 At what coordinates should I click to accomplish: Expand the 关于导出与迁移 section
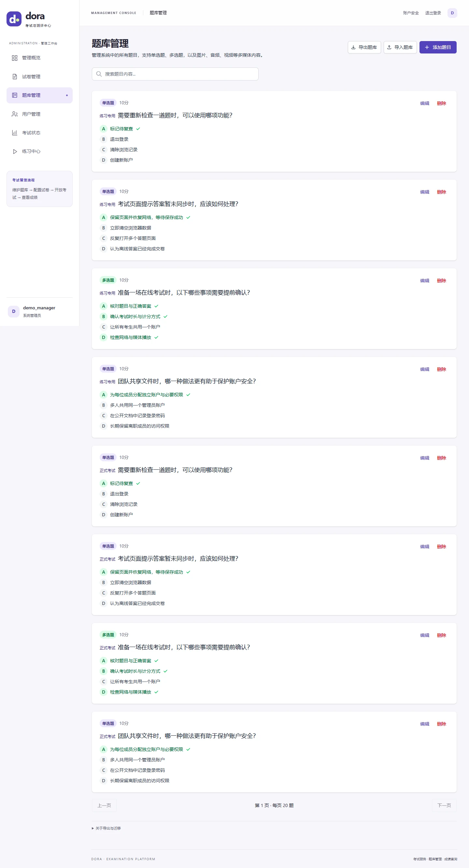point(107,828)
